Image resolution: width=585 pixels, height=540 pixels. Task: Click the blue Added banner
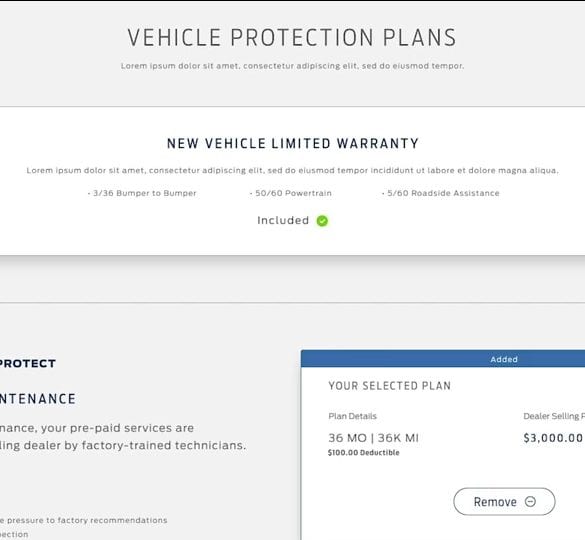[x=443, y=359]
